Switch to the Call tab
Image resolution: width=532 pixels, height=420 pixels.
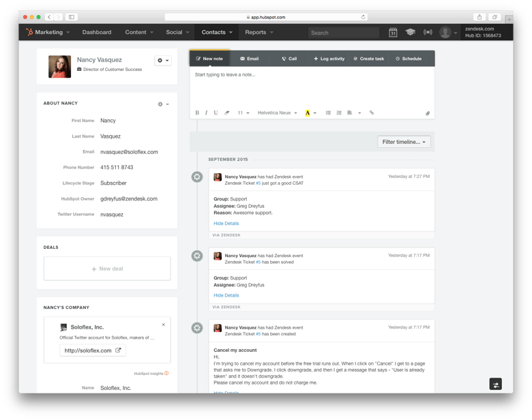tap(289, 59)
